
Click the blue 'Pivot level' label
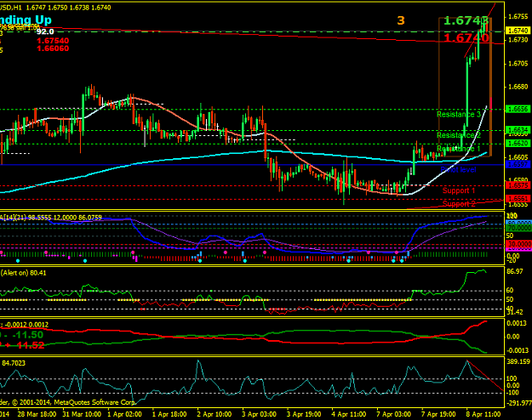coord(458,169)
